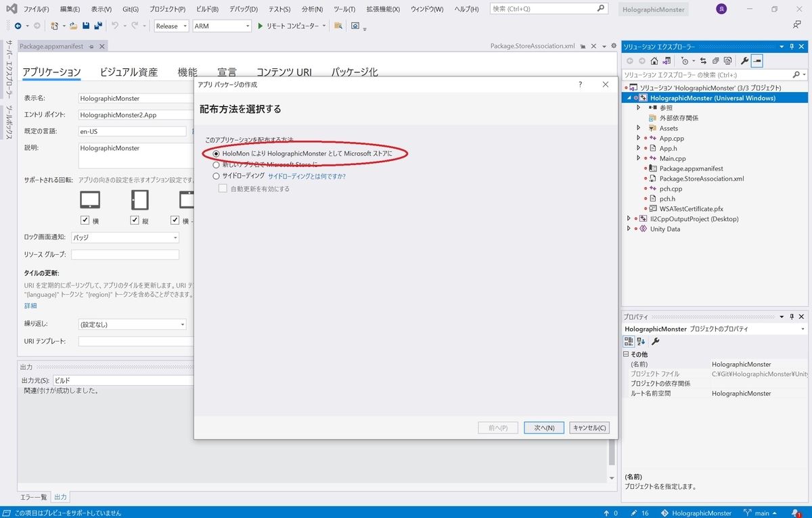Toggle the landscape (横) rotation checkbox
The height and width of the screenshot is (518, 812).
85,220
